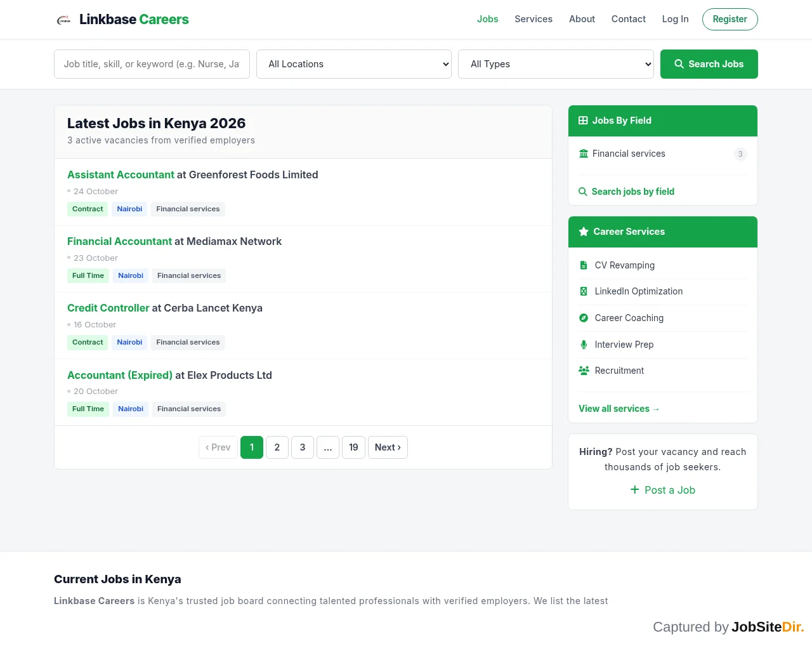Screen dimensions: 812x646
Task: Click the plus icon beside Post a Job
Action: click(x=635, y=489)
